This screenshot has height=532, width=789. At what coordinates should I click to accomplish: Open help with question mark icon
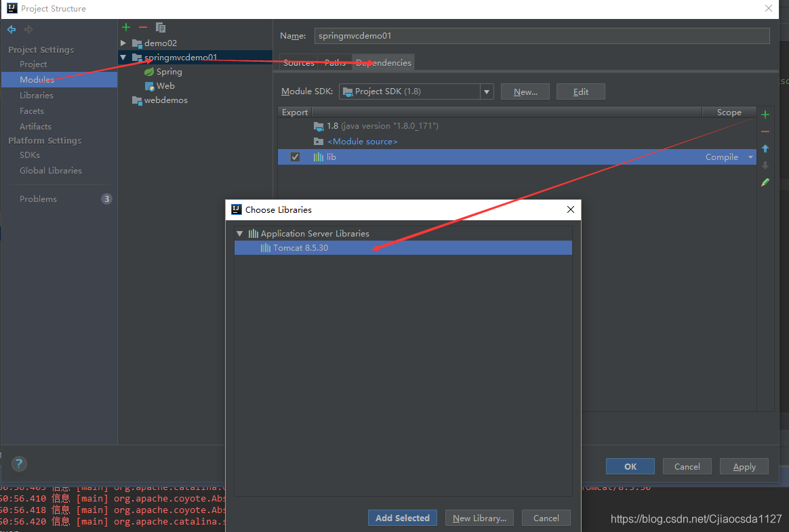tap(19, 464)
